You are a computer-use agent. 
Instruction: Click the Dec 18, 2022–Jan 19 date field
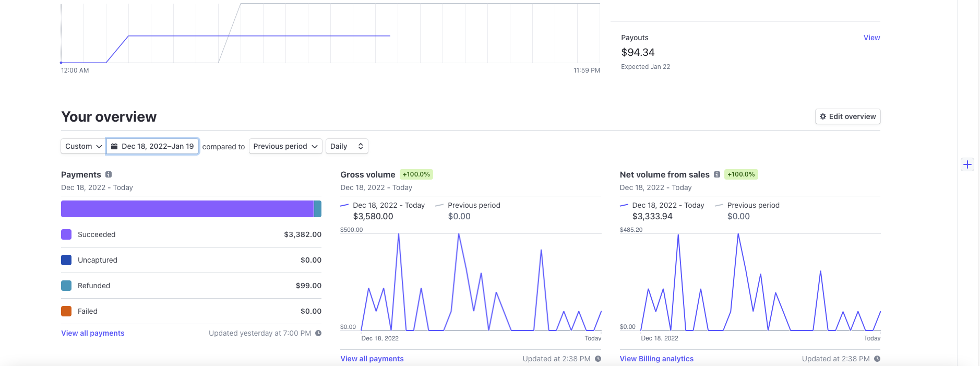[x=152, y=146]
